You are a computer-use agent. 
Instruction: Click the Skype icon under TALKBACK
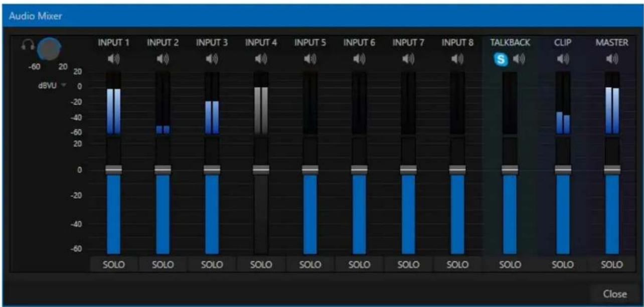tap(502, 59)
